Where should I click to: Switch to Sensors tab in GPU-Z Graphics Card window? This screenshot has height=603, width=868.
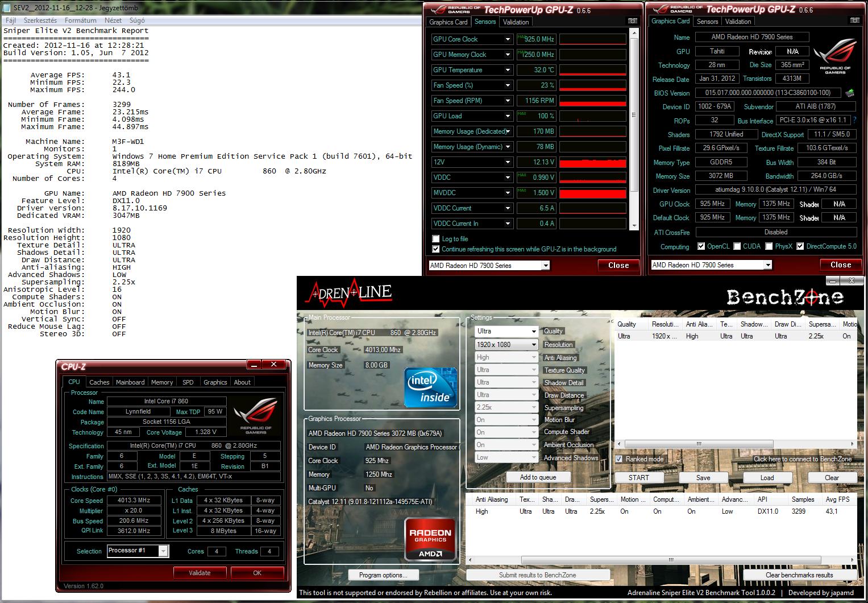(x=707, y=22)
